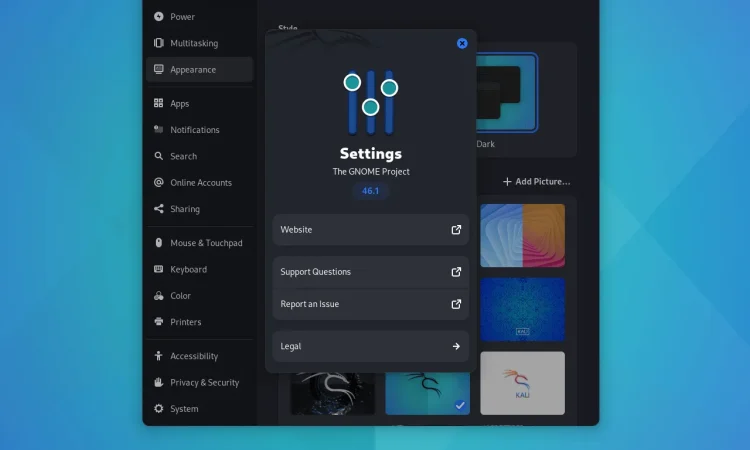
Task: Click the Website external link icon
Action: [x=456, y=230]
